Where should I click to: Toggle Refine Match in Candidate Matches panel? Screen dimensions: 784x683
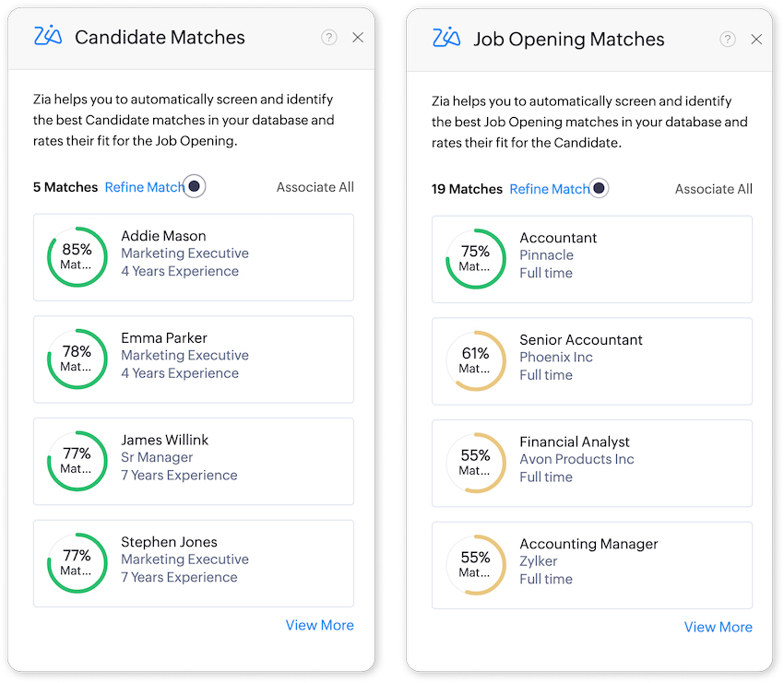[195, 186]
